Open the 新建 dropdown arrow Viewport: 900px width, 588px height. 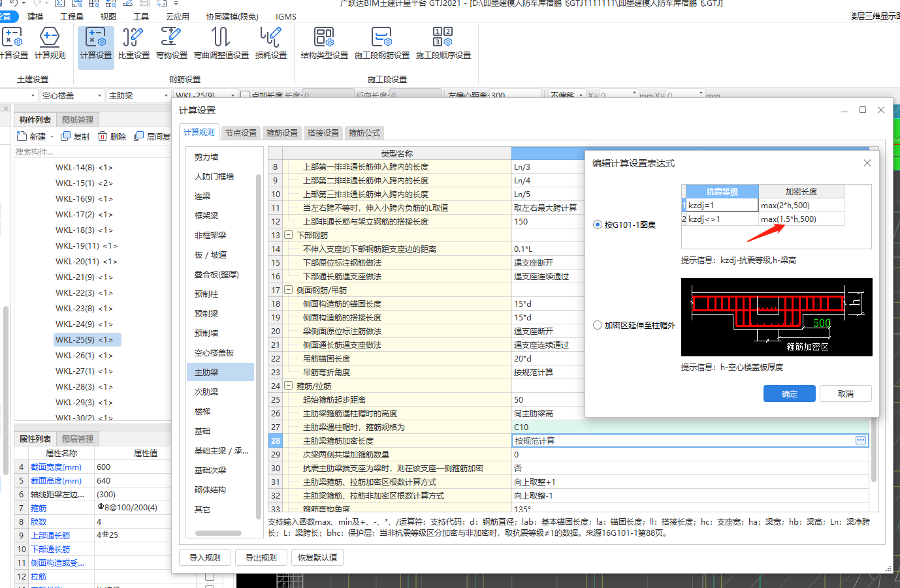click(x=52, y=137)
